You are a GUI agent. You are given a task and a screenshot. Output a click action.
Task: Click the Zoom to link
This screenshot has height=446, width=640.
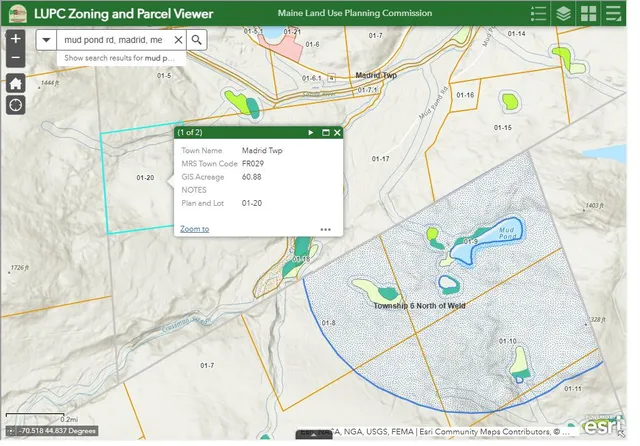[x=194, y=229]
